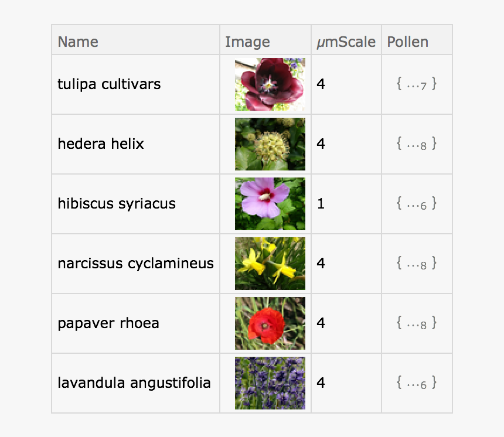
Task: Click the hibiscus syriacus µmScale value 1
Action: pyautogui.click(x=321, y=204)
